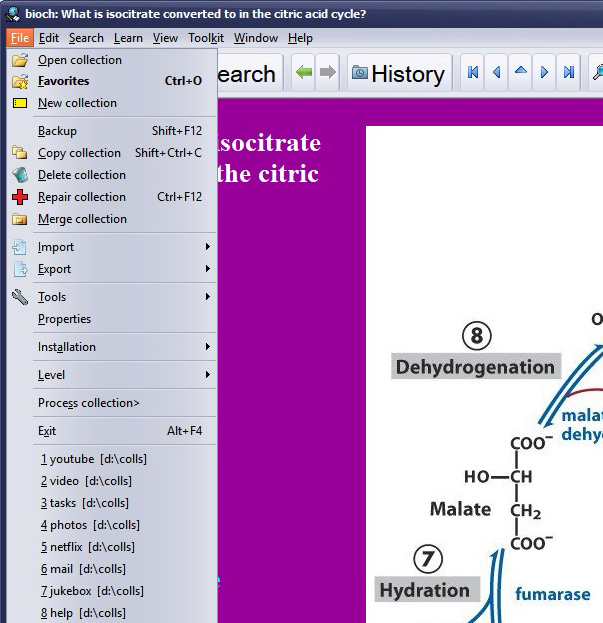Click the Malate label in the diagram
Screen dimensions: 603x623
[460, 509]
